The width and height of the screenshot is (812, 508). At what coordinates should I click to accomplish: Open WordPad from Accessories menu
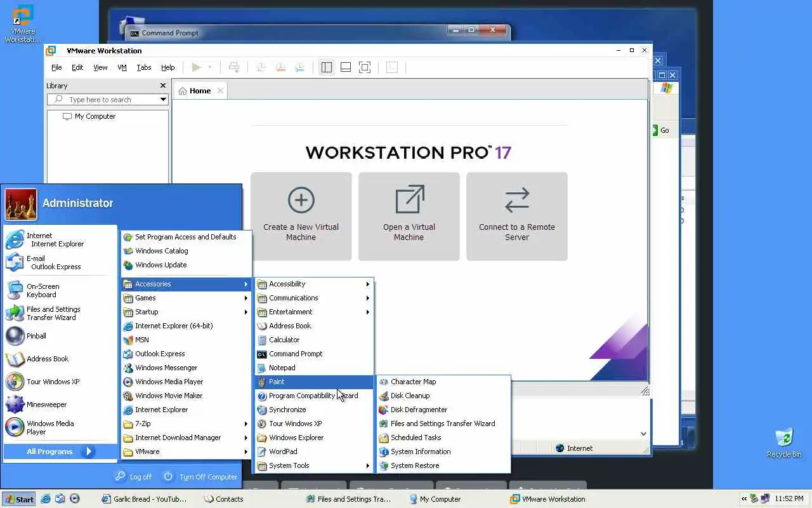pyautogui.click(x=314, y=451)
